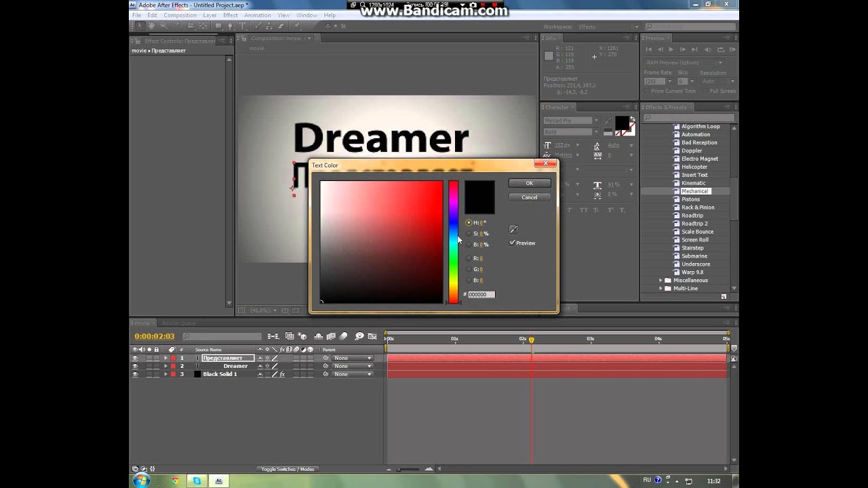Click Toggle Switches / Modes button

click(x=288, y=469)
